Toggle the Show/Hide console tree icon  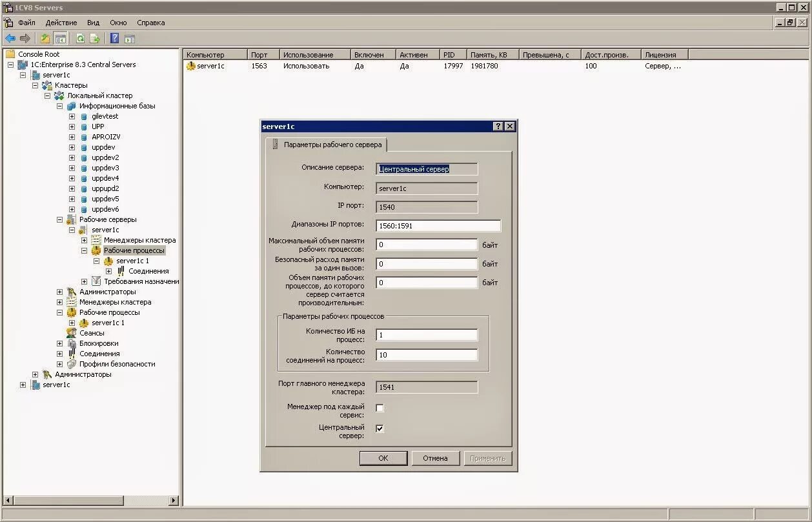(60, 39)
